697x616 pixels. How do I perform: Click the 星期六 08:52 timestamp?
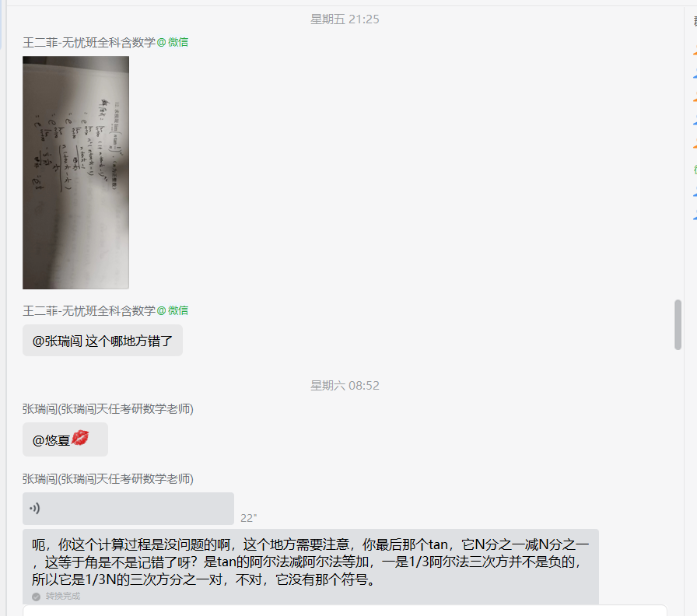[345, 385]
